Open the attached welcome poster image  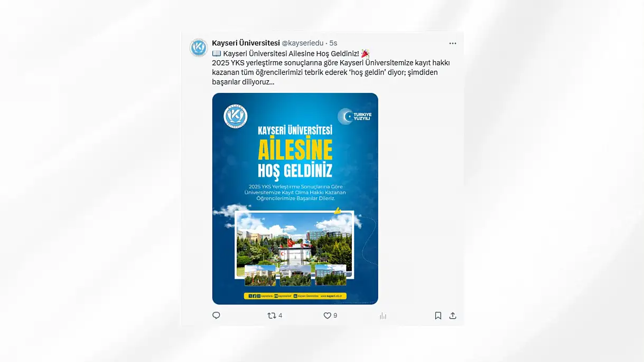pyautogui.click(x=295, y=198)
